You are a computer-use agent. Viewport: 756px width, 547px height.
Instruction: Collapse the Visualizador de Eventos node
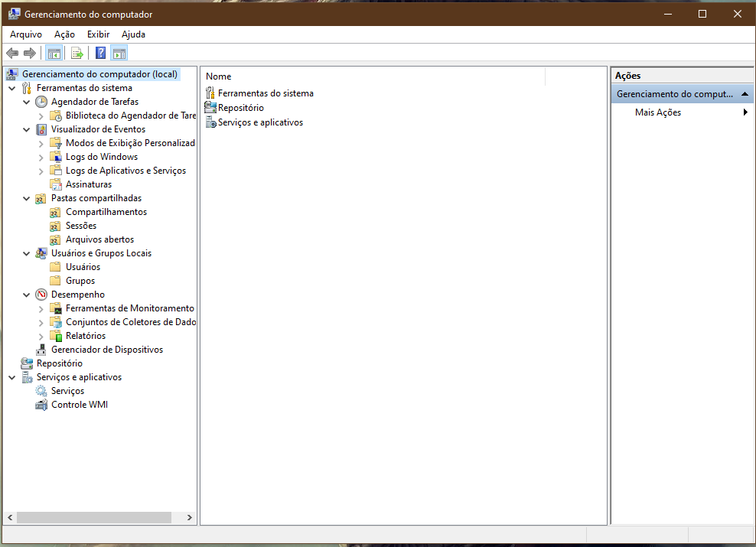click(x=27, y=129)
